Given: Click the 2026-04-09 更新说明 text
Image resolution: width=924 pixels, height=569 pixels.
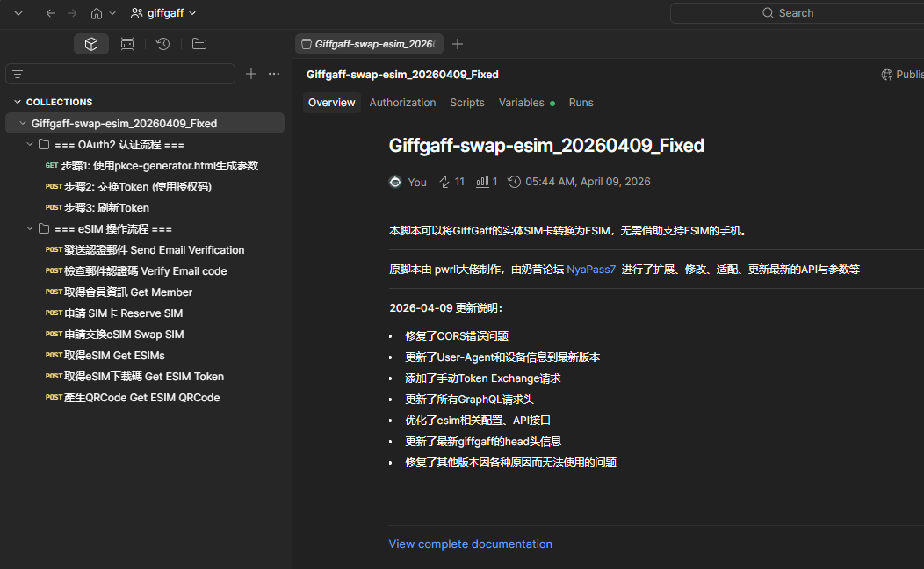Looking at the screenshot, I should click(x=445, y=308).
